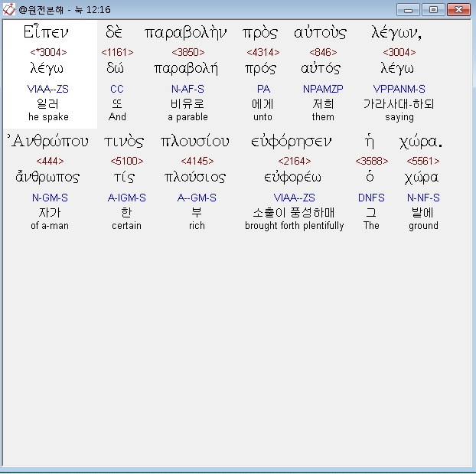Image resolution: width=476 pixels, height=474 pixels.
Task: Click Strong's number <3850>
Action: [188, 52]
